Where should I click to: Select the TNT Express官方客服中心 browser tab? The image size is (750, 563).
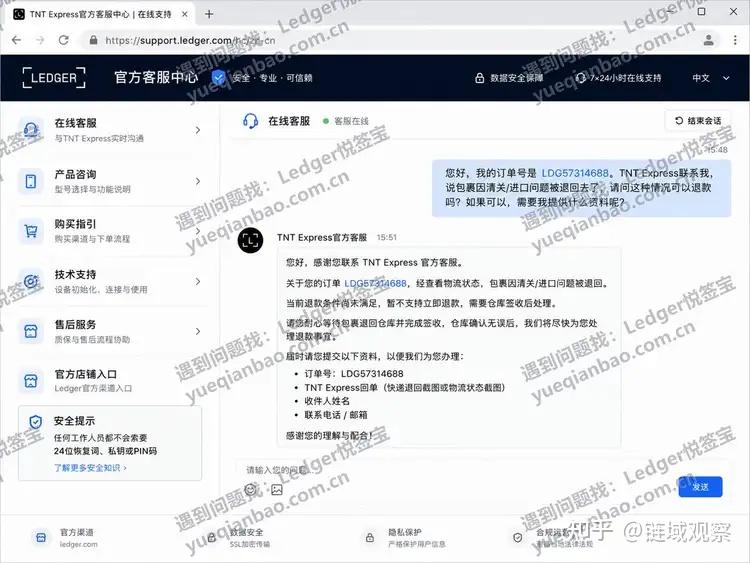click(x=100, y=14)
